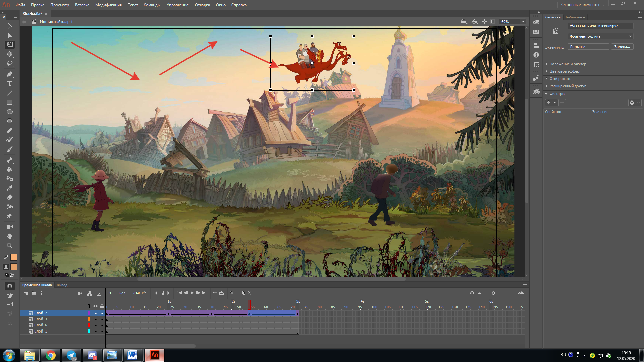Toggle loop playback in the timeline
This screenshot has width=644, height=362.
tap(221, 293)
